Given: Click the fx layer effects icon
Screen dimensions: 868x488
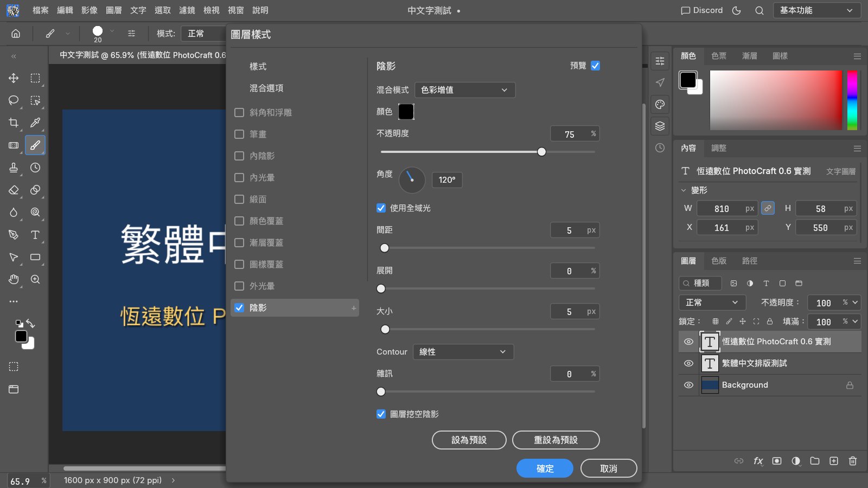Looking at the screenshot, I should (758, 461).
